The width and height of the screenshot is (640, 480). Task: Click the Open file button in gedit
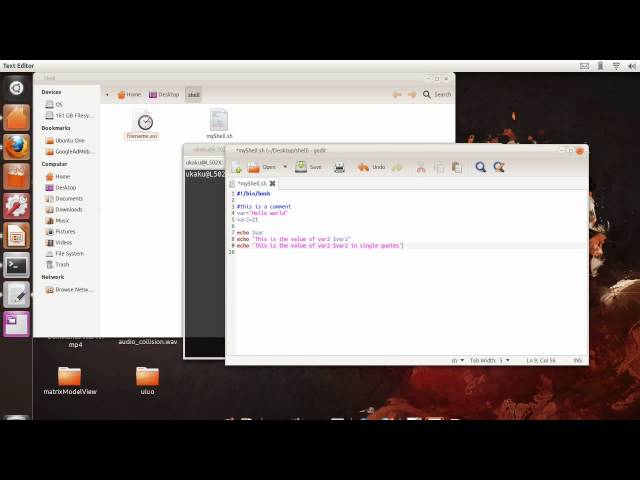point(262,167)
